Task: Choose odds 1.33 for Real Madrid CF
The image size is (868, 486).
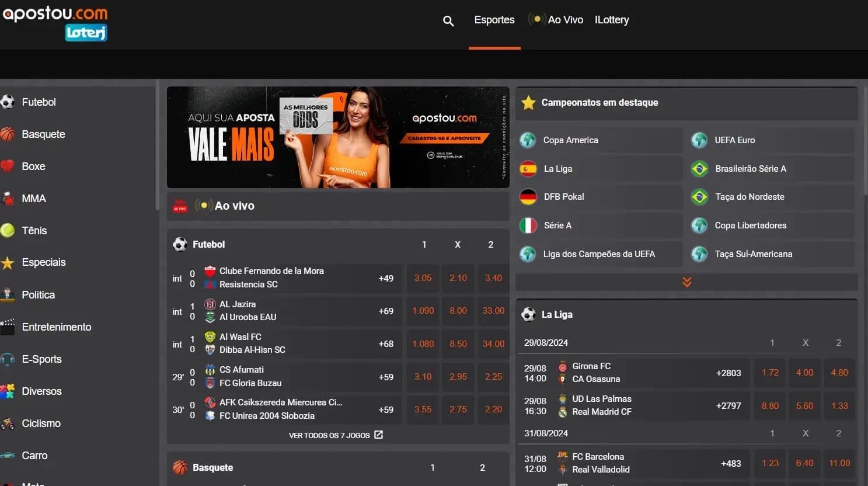Action: tap(839, 405)
